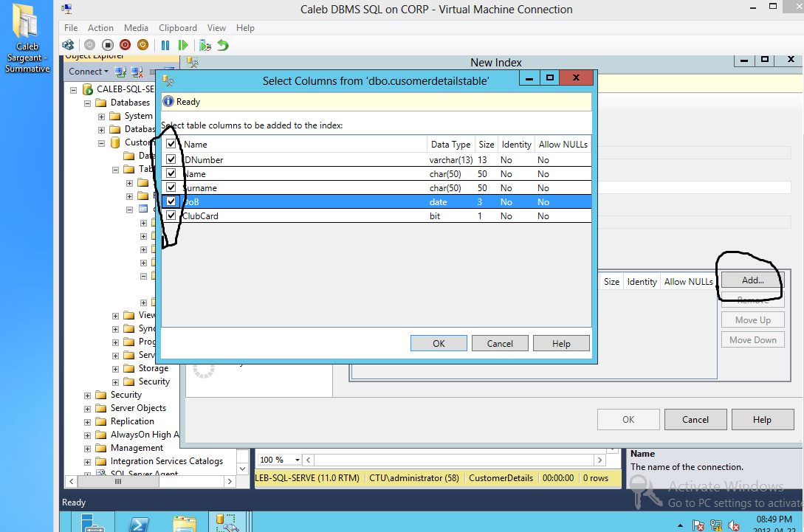This screenshot has height=532, width=804.
Task: Show hidden tray icons arrow
Action: pyautogui.click(x=680, y=526)
